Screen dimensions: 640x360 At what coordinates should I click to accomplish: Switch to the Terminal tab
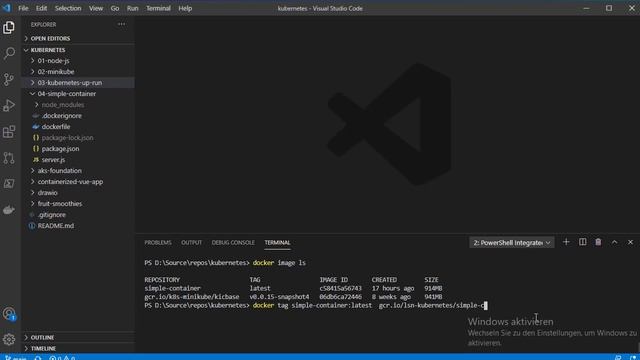click(278, 242)
